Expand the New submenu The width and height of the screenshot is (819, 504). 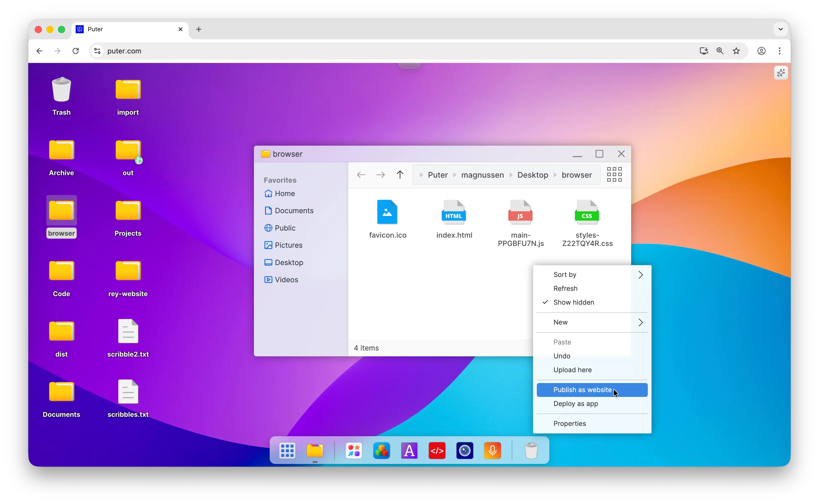(561, 322)
